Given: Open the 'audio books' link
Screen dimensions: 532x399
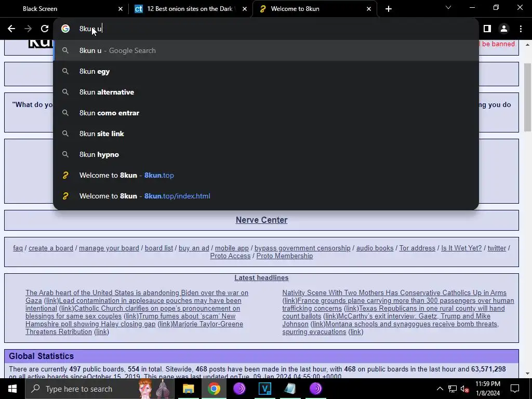Looking at the screenshot, I should pyautogui.click(x=375, y=248).
